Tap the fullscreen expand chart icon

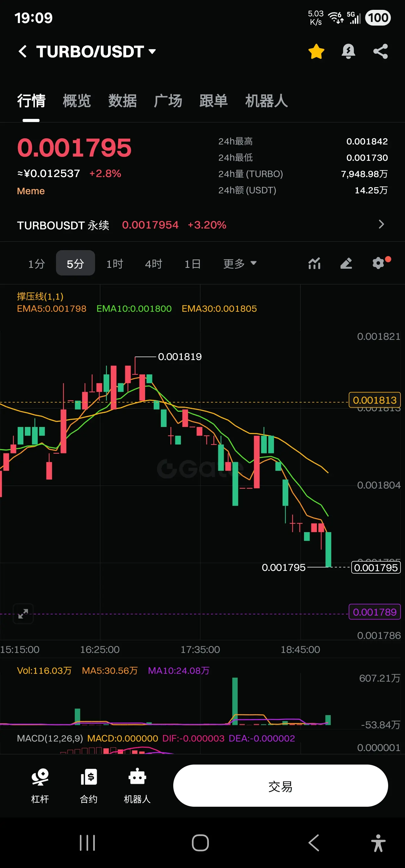click(x=23, y=614)
